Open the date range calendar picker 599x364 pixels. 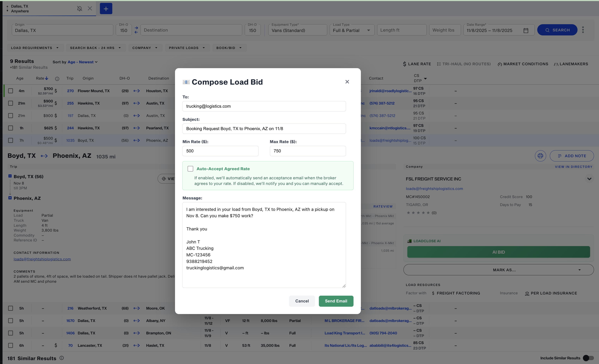526,30
